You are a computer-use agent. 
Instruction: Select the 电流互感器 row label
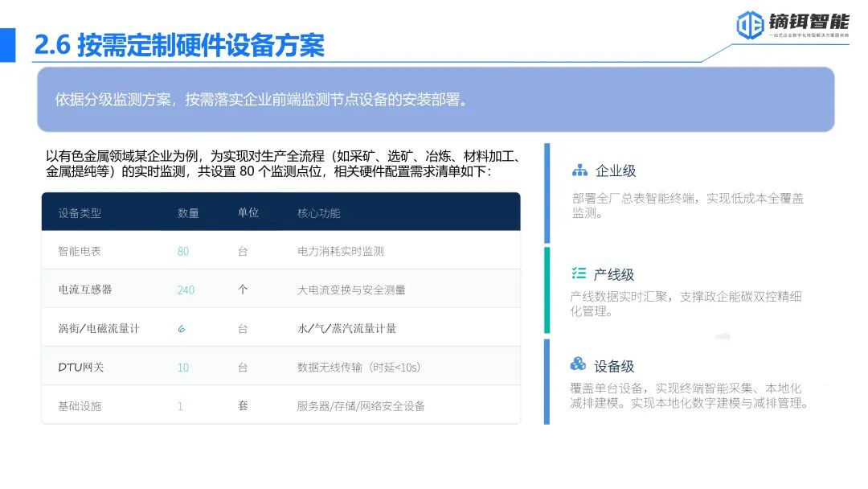click(x=85, y=290)
